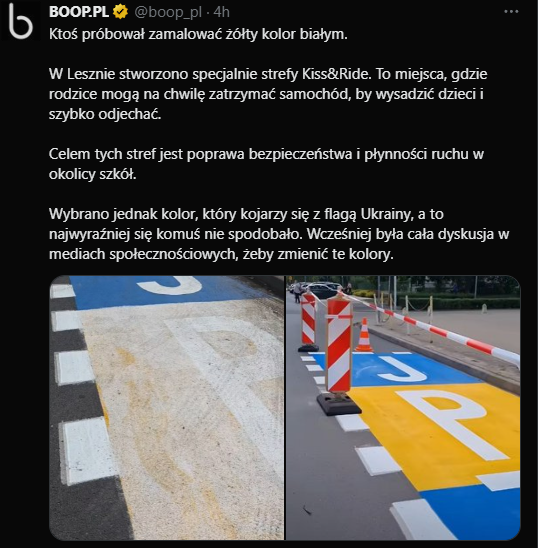Open the BOOP.PL profile avatar logo
Image resolution: width=538 pixels, height=548 pixels.
click(x=20, y=20)
